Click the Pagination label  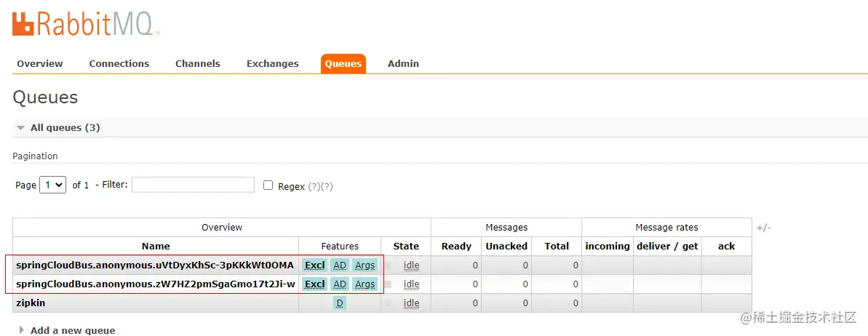click(35, 156)
